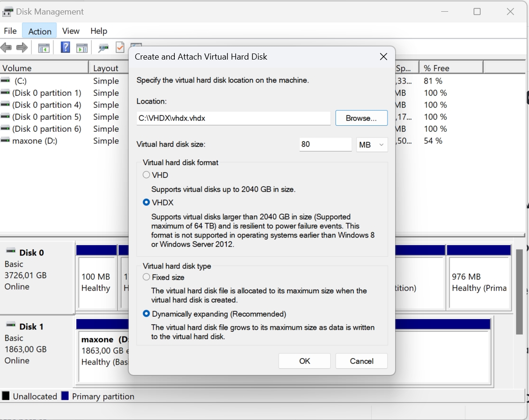Select the maxone (D:) volume row
Screen dimensions: 529x420
(35, 141)
